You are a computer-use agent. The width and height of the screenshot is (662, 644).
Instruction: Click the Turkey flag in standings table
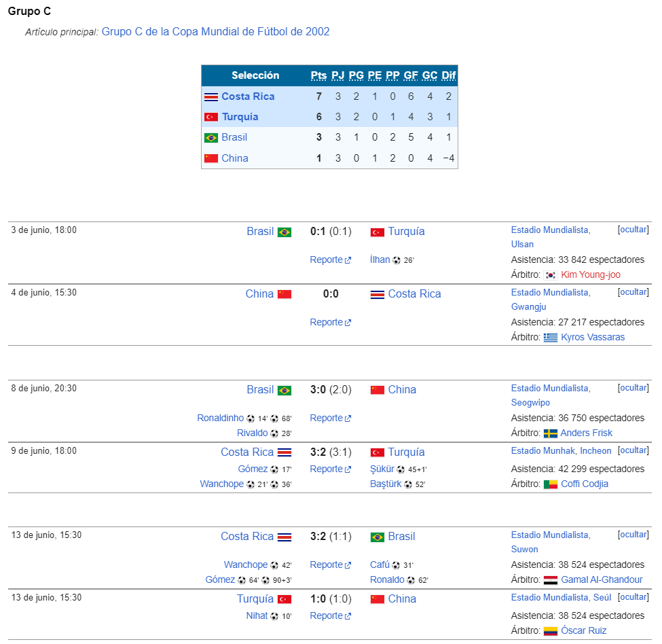click(x=210, y=117)
